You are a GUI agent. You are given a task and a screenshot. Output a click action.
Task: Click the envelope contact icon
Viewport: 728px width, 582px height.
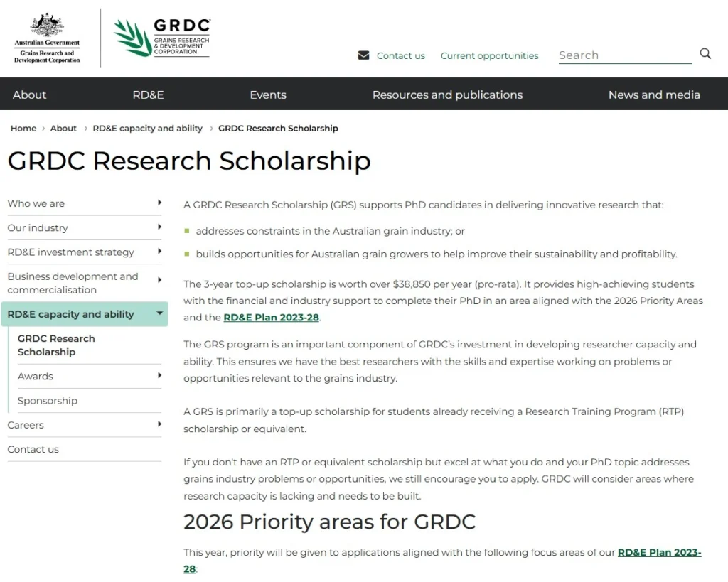tap(364, 55)
